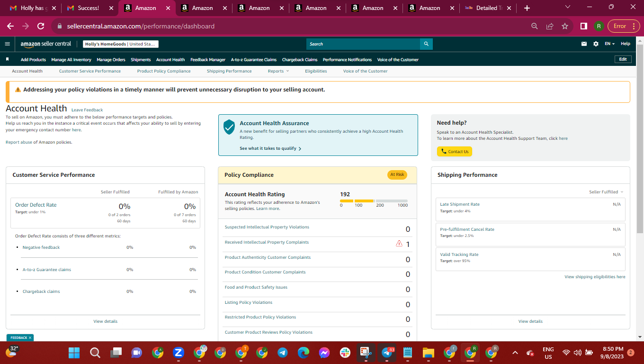Click the zoom magnifier icon in the address bar
The height and width of the screenshot is (364, 644).
click(x=535, y=26)
